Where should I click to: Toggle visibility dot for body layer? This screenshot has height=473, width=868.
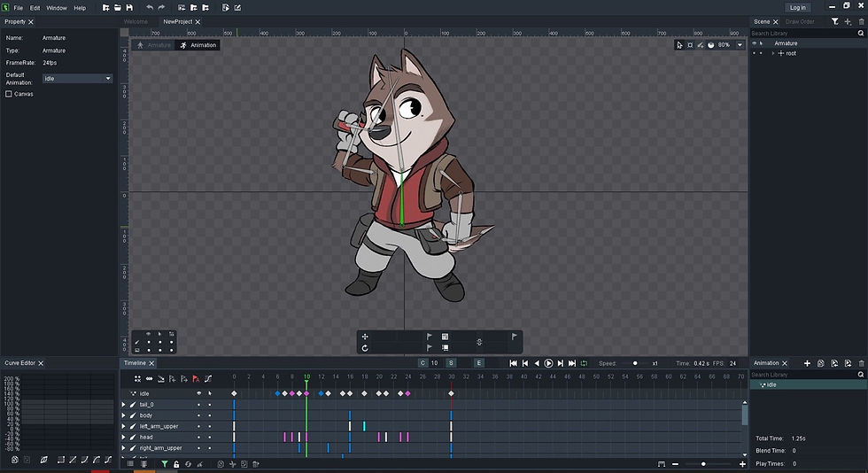pyautogui.click(x=198, y=415)
